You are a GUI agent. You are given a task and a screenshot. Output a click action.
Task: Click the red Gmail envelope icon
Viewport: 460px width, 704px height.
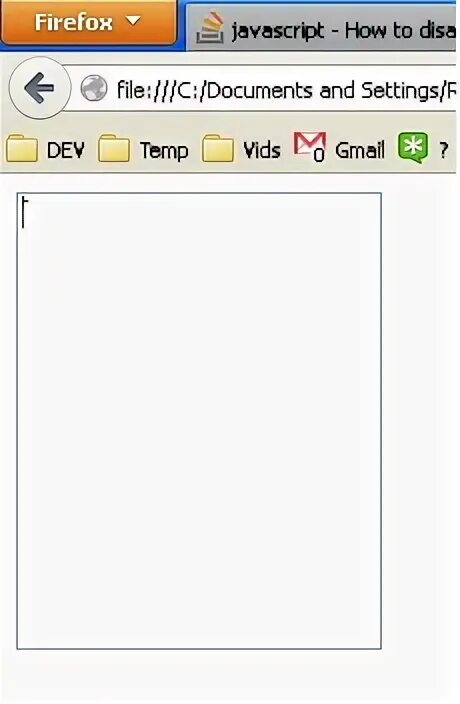pos(309,146)
